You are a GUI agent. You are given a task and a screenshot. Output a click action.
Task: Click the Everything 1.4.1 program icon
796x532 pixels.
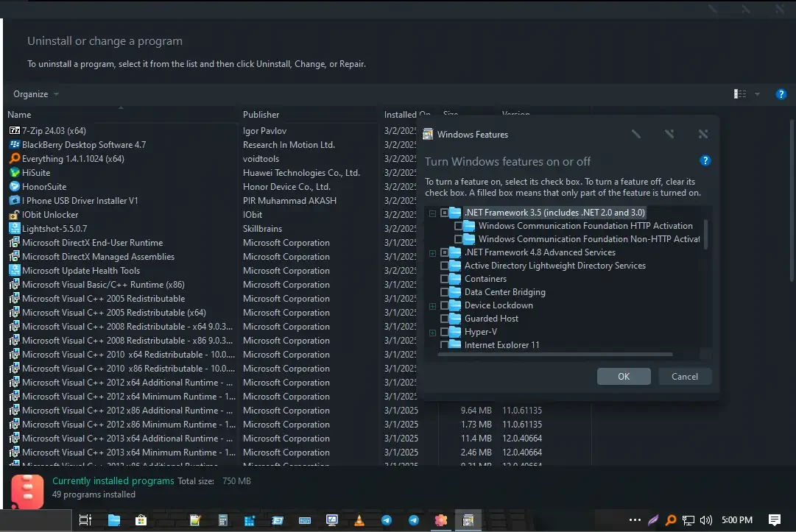coord(16,158)
